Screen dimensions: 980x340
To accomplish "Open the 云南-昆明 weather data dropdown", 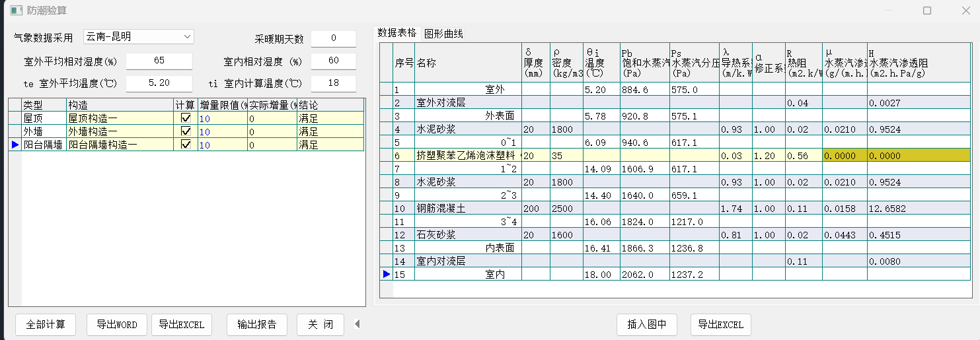I will click(x=187, y=36).
